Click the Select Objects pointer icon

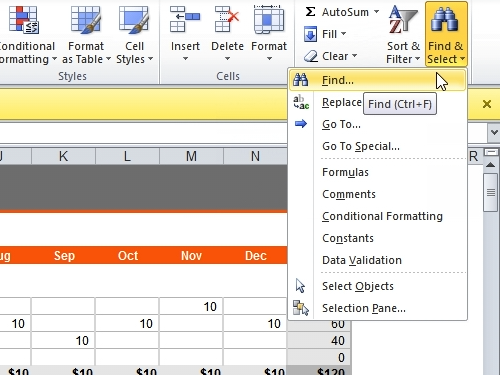click(x=300, y=286)
